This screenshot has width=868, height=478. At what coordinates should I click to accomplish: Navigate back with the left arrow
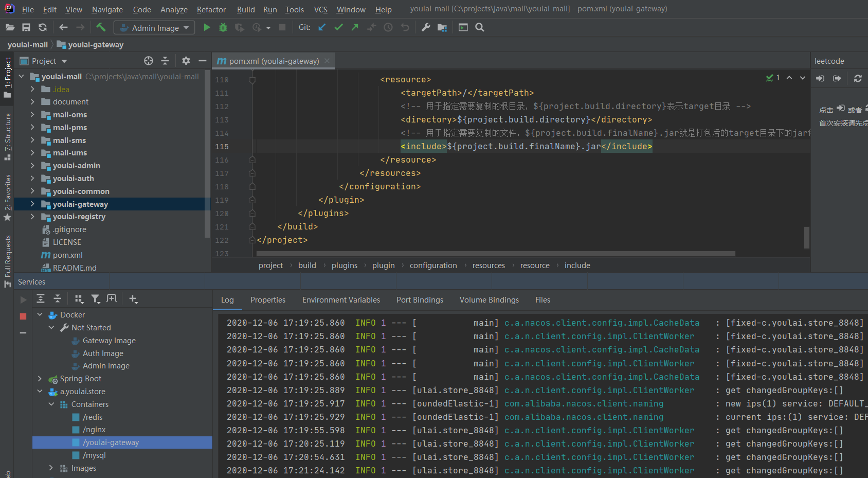point(63,27)
